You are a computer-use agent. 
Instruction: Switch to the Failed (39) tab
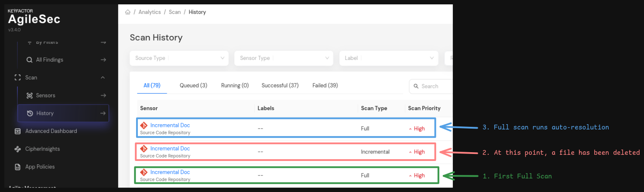point(325,86)
